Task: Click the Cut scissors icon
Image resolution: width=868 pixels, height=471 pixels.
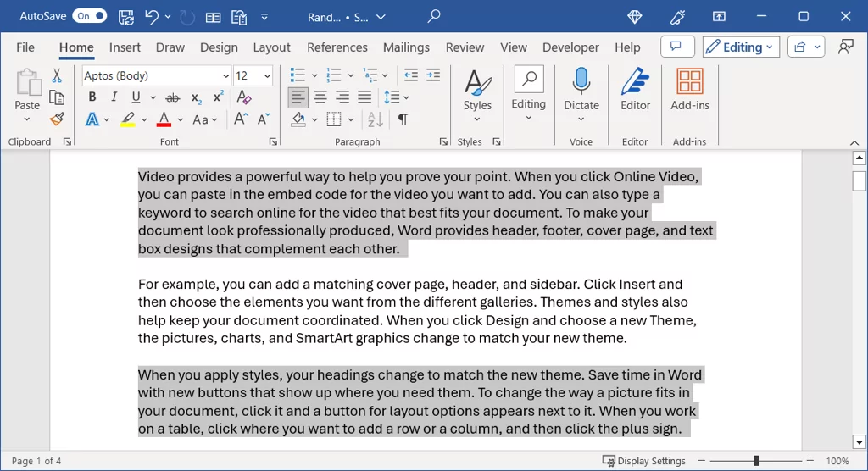Action: coord(57,75)
